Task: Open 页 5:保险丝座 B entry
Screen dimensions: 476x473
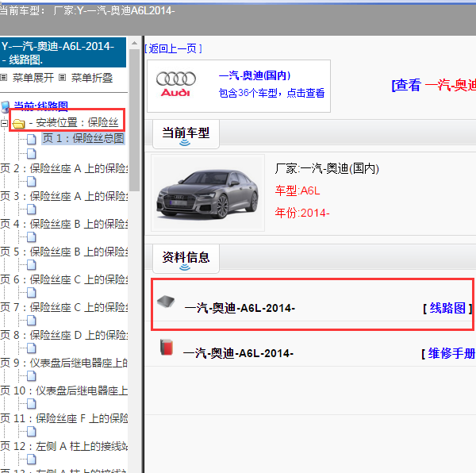Action: (x=63, y=252)
